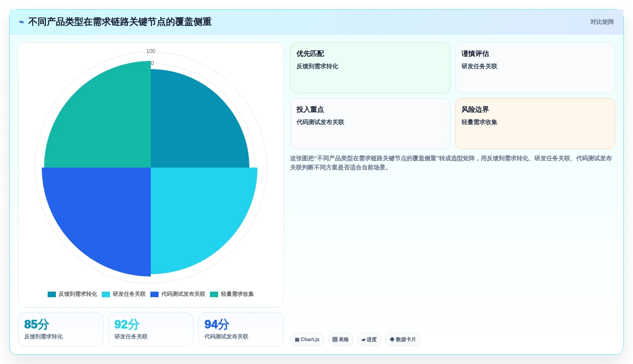Click the 代码测试发布关联 legend label
Image resolution: width=633 pixels, height=364 pixels.
[x=183, y=294]
